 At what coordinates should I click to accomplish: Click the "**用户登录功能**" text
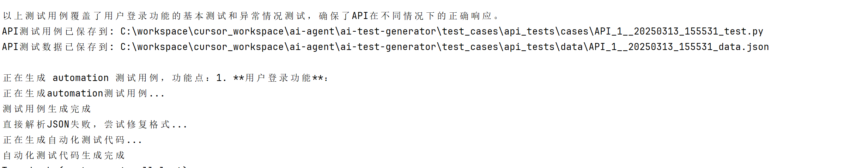tap(279, 78)
